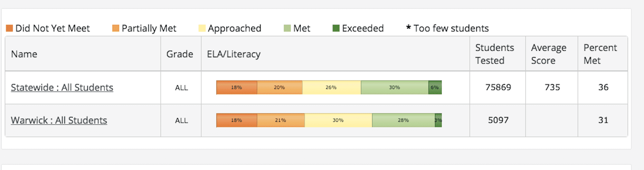Click the Met legend swatch
Screen dimensions: 644x170
(287, 28)
